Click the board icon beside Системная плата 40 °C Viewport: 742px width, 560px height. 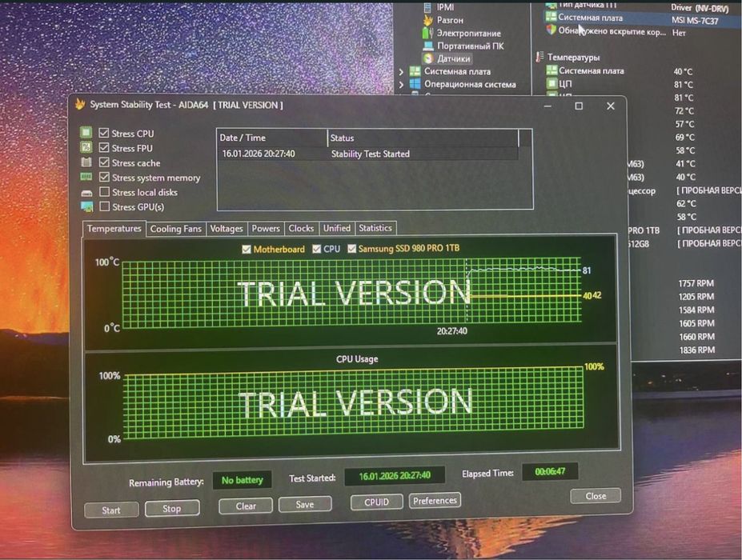(x=551, y=70)
